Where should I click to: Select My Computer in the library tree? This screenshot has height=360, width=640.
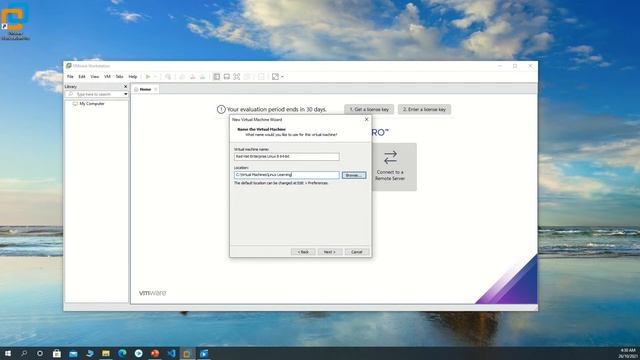point(91,104)
